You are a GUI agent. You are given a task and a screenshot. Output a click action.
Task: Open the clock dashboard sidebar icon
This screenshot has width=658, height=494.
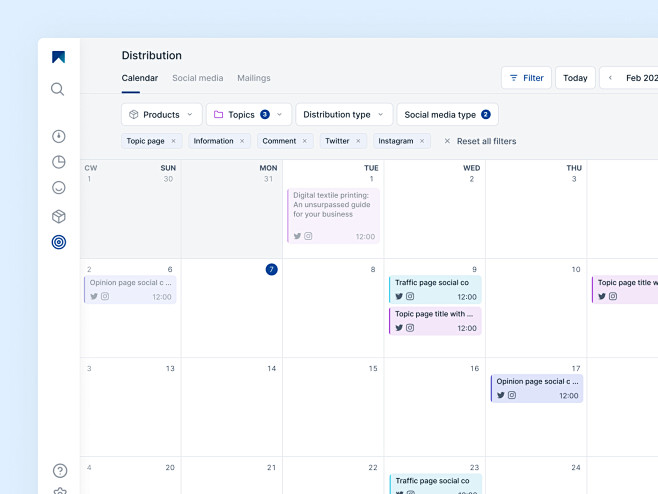click(x=59, y=136)
